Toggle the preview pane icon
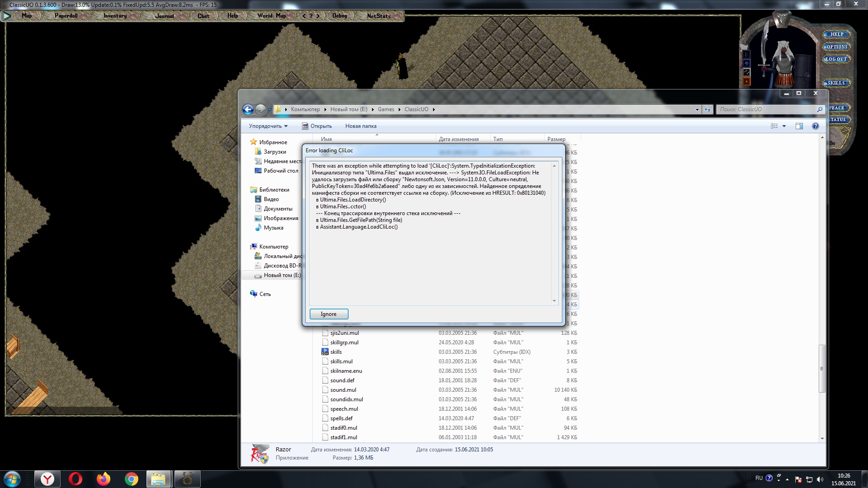 (x=799, y=126)
